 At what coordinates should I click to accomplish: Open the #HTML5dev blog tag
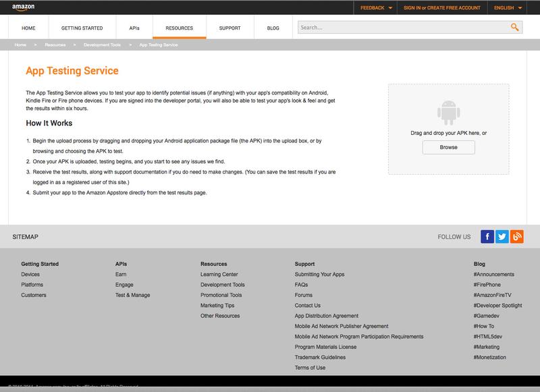click(x=487, y=336)
